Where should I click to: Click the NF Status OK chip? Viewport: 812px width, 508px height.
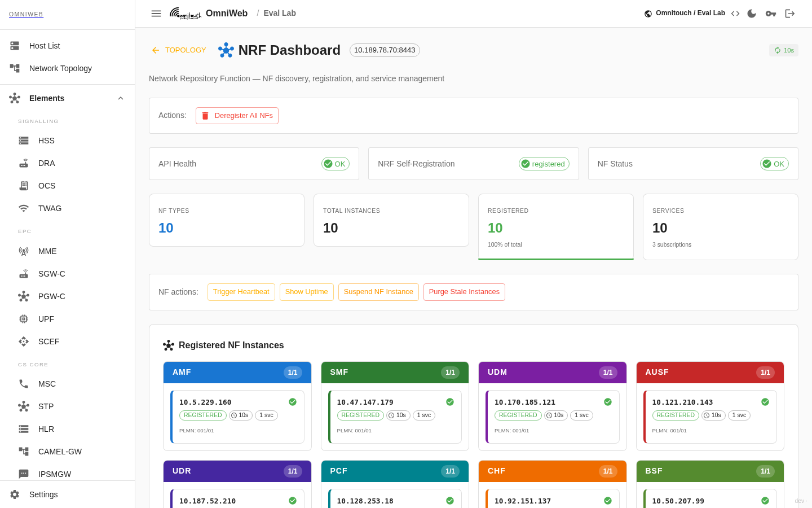click(775, 164)
